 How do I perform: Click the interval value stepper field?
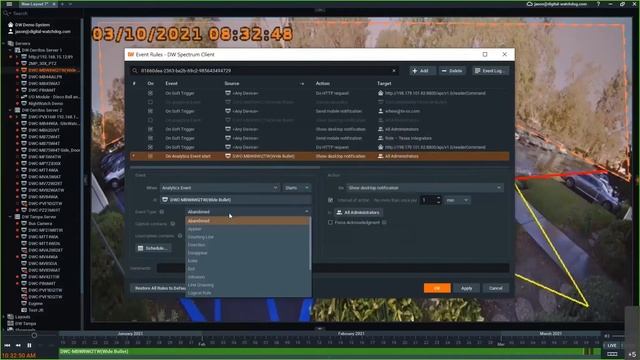coord(431,200)
